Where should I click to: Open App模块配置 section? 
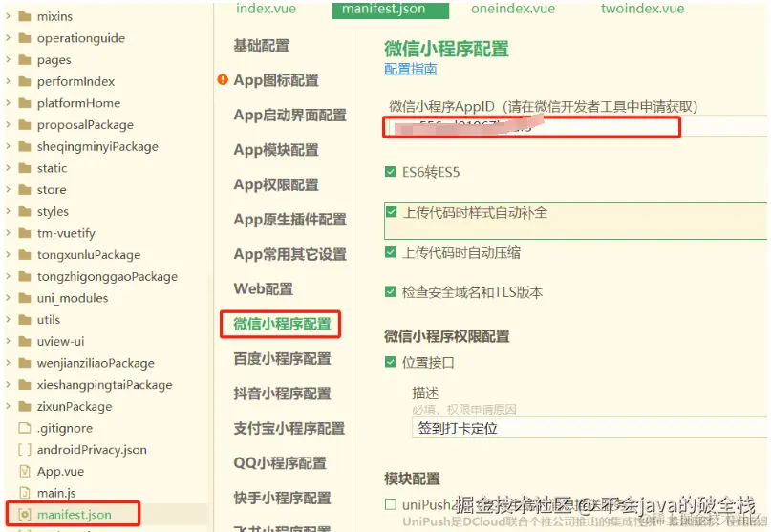(276, 150)
